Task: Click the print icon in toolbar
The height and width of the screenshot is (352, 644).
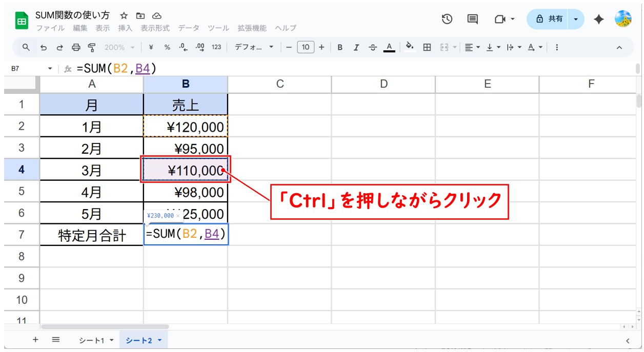Action: tap(76, 47)
